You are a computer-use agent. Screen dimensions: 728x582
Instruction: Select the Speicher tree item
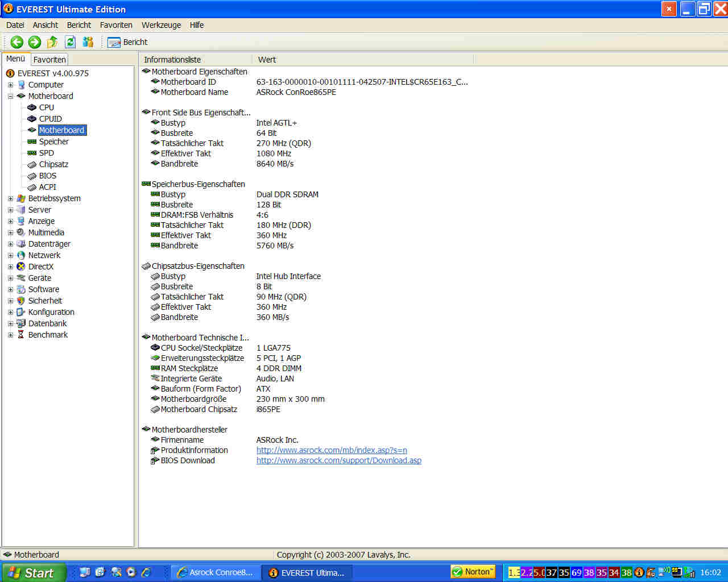click(54, 142)
